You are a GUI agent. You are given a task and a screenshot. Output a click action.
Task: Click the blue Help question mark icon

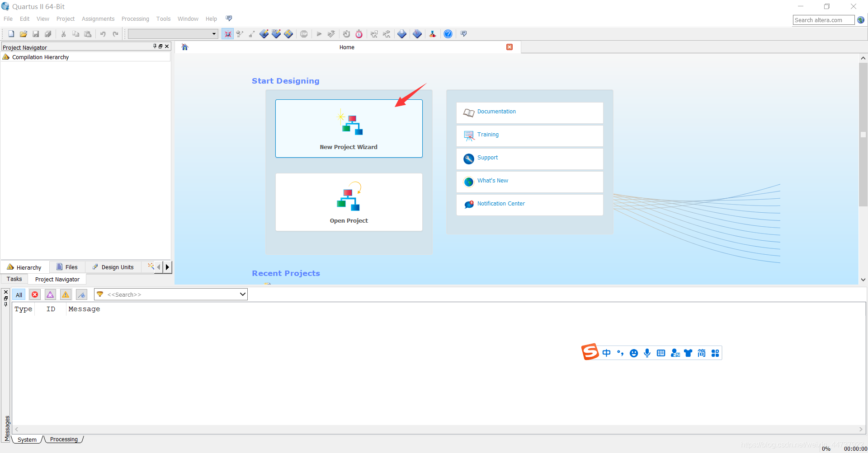pyautogui.click(x=448, y=34)
